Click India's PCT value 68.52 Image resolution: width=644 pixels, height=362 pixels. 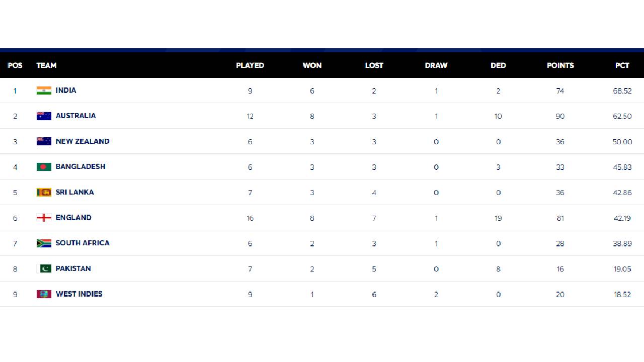tap(622, 91)
